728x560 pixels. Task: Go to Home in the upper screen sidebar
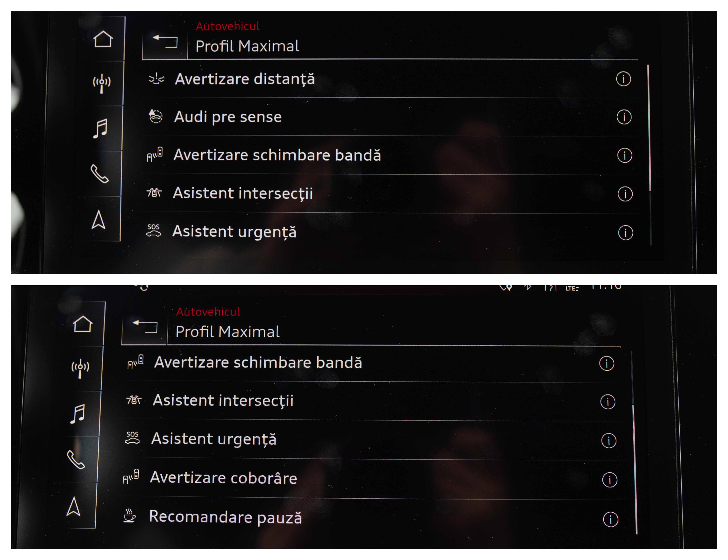[103, 39]
